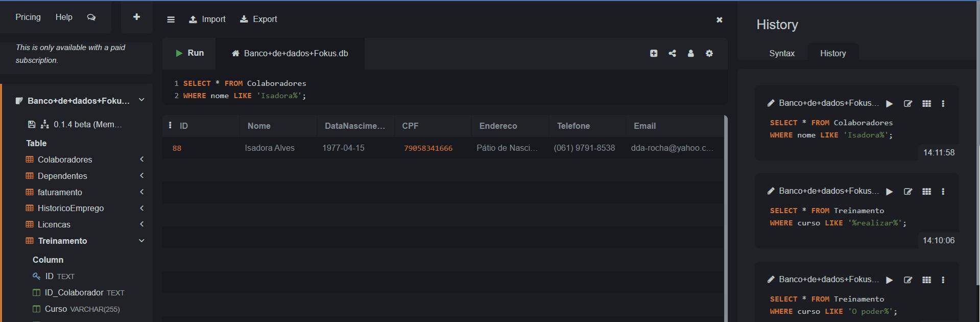Expand the Colaboradores table chevron
Viewport: 980px width, 322px height.
(x=142, y=159)
